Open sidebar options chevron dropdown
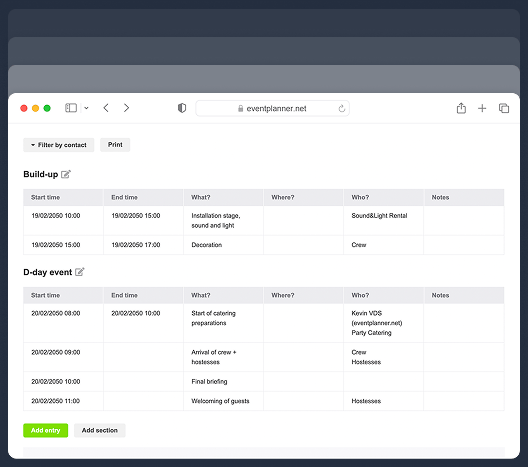Viewport: 528px width, 467px height. click(x=86, y=108)
